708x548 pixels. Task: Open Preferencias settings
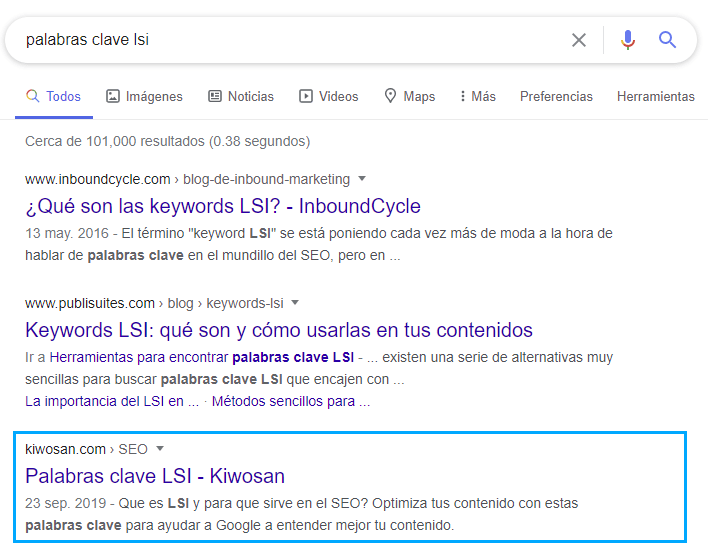coord(556,96)
